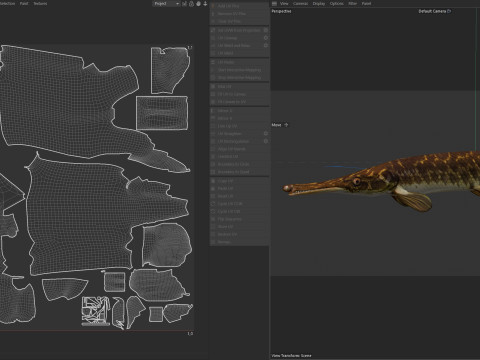Image resolution: width=480 pixels, height=360 pixels.
Task: Select the Add UV Peg command
Action: (x=239, y=6)
